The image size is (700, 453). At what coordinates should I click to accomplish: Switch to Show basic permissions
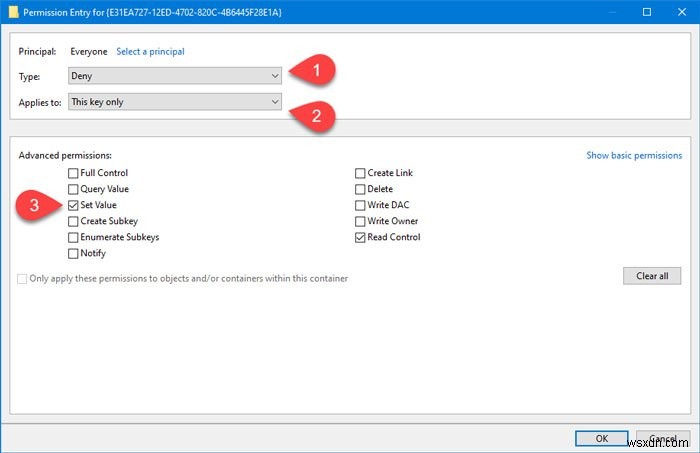[x=634, y=156]
